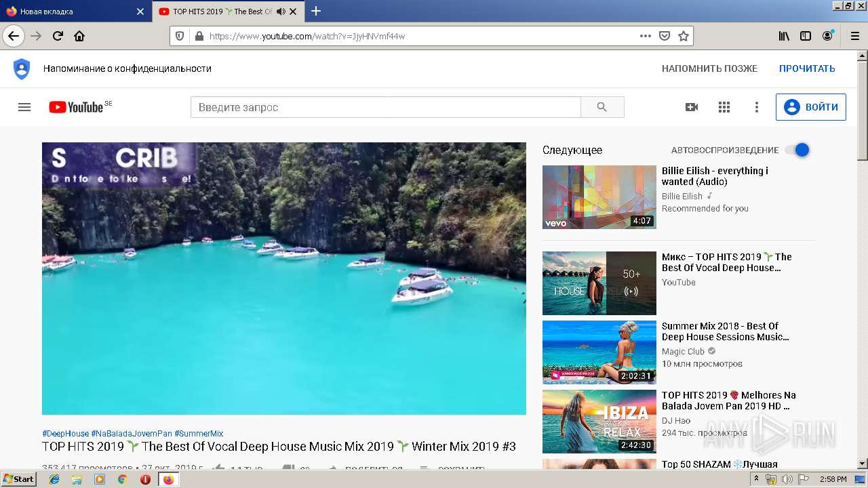This screenshot has height=488, width=868.
Task: Focus the Введите запрос search field
Action: 386,107
